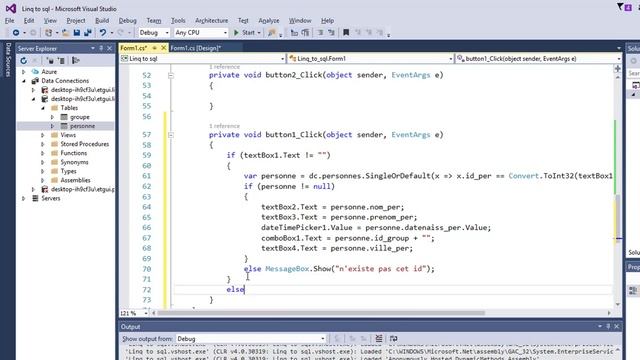The width and height of the screenshot is (640, 360).
Task: Click the '1 reference' link above button1_Click
Action: (x=224, y=126)
